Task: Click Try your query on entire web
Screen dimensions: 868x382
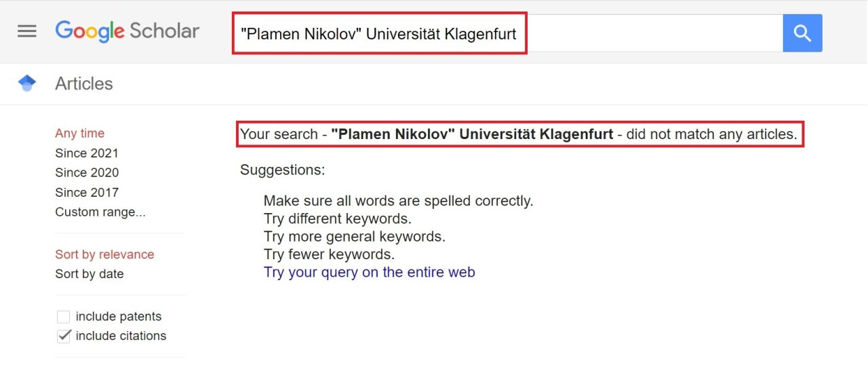Action: click(x=370, y=272)
